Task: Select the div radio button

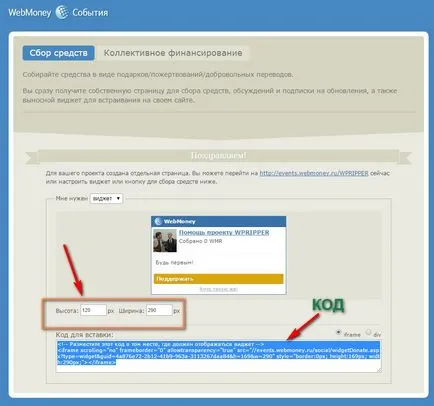Action: [x=368, y=332]
